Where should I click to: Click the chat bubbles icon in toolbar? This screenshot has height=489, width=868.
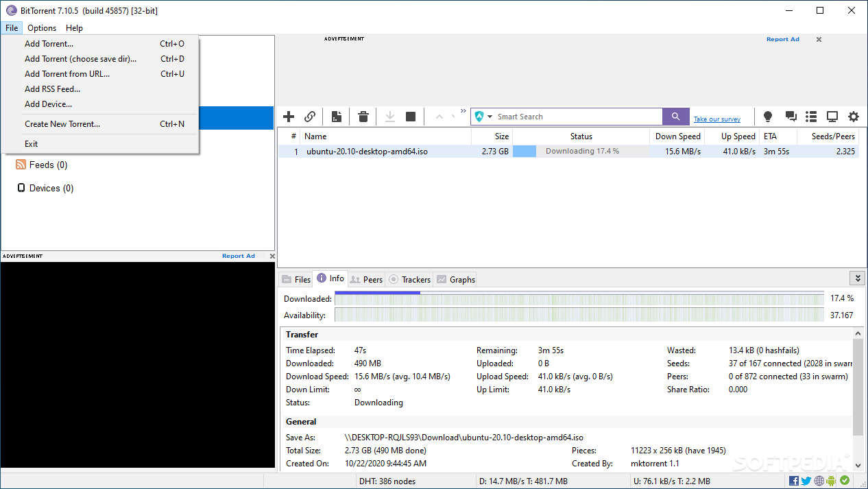(x=791, y=117)
